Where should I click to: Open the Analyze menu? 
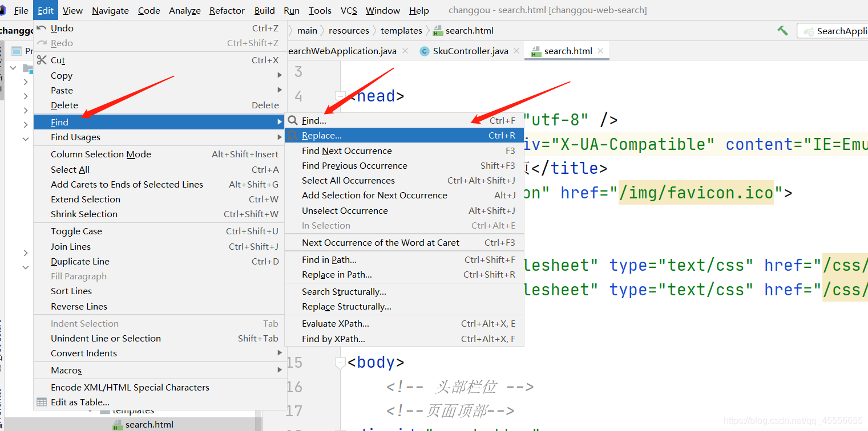click(185, 10)
